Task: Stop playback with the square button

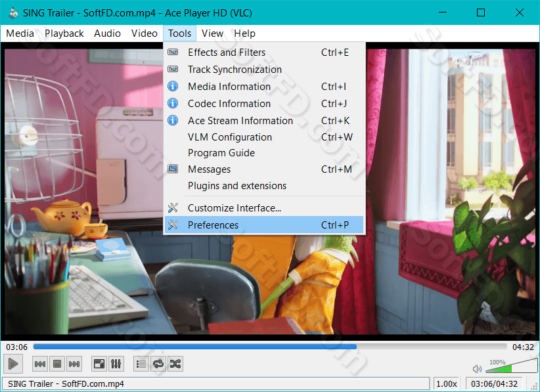Action: point(57,364)
